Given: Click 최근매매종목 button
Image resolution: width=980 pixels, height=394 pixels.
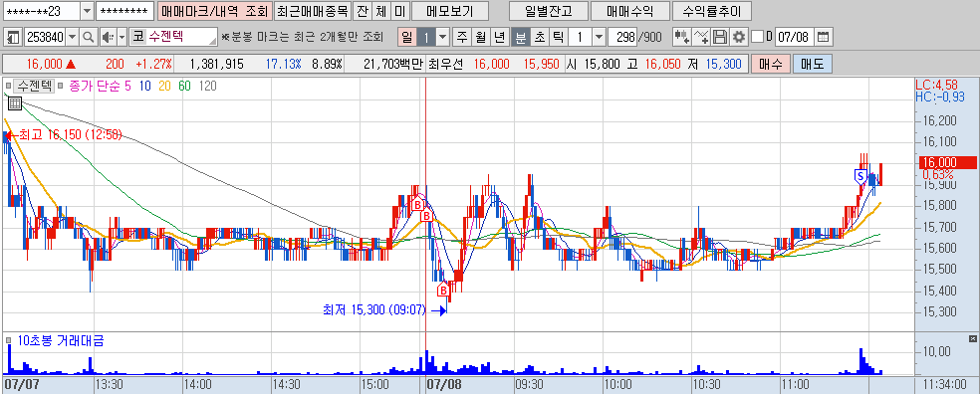Looking at the screenshot, I should [312, 11].
